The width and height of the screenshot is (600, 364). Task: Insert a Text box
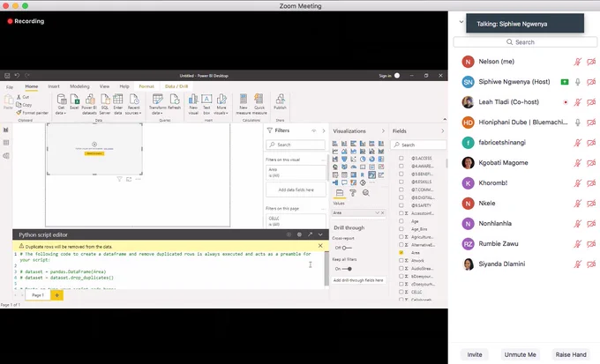[x=206, y=104]
